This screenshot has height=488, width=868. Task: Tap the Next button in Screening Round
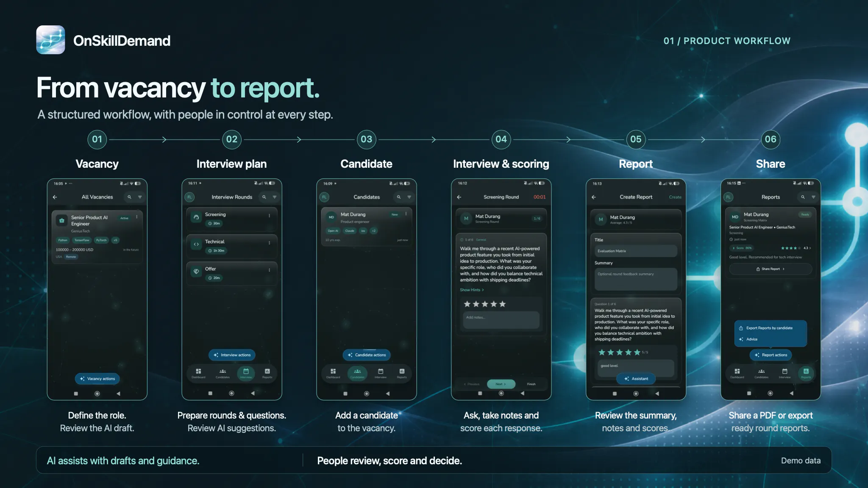(501, 384)
